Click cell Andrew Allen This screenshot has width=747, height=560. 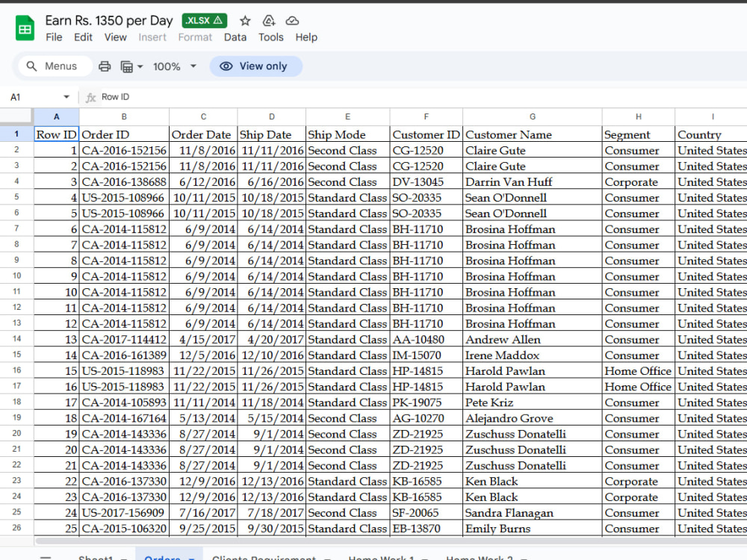(x=532, y=340)
